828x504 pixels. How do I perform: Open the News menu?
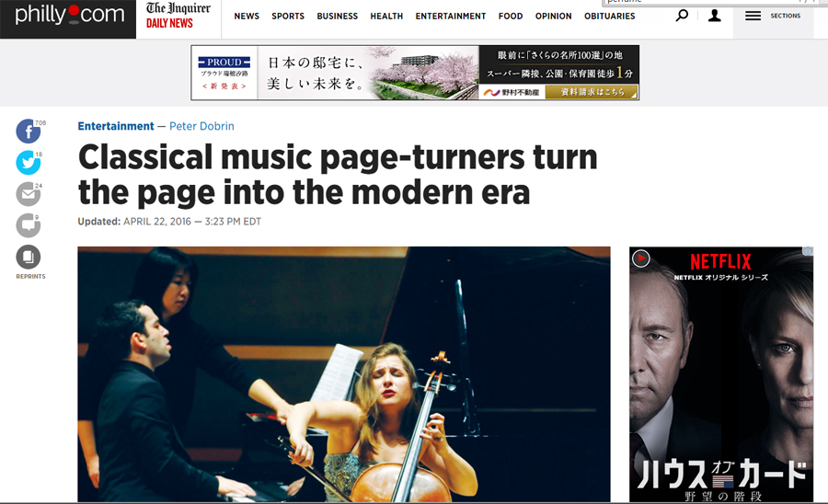pyautogui.click(x=247, y=17)
